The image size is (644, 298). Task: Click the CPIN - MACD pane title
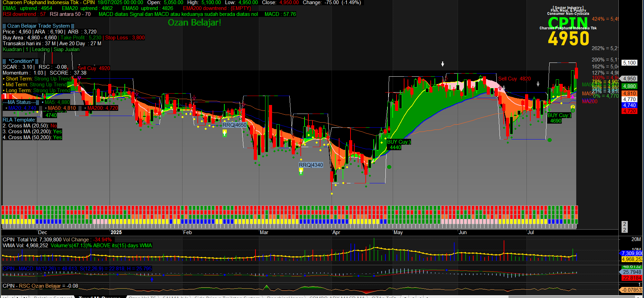(x=77, y=269)
